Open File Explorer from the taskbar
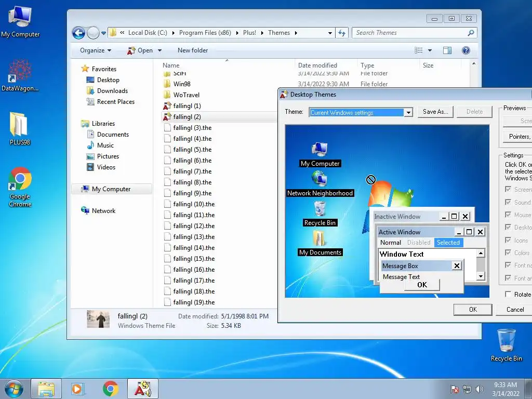532x399 pixels. pyautogui.click(x=46, y=389)
